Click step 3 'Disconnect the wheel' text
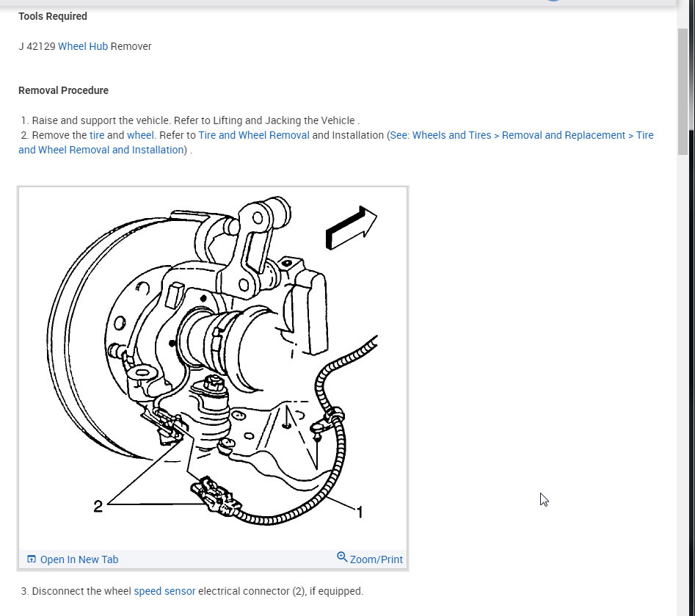The width and height of the screenshot is (695, 616). pos(81,591)
